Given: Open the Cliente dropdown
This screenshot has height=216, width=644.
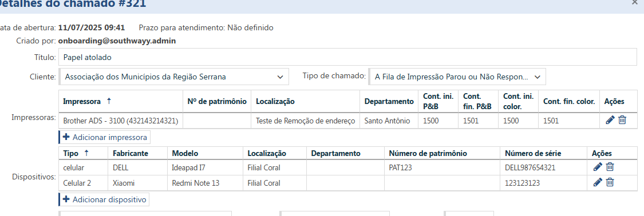Looking at the screenshot, I should (x=174, y=77).
